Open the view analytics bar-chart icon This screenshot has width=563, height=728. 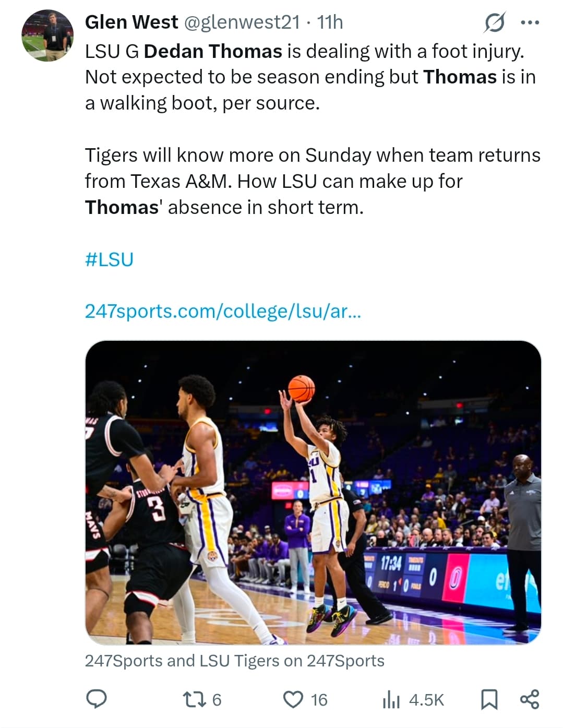391,700
